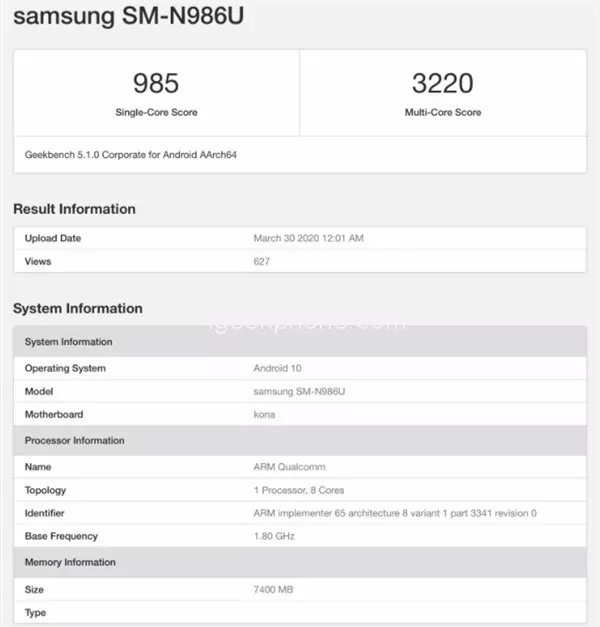Viewport: 600px width, 627px height.
Task: Click the Model value samsung SM-N986U
Action: 299,391
